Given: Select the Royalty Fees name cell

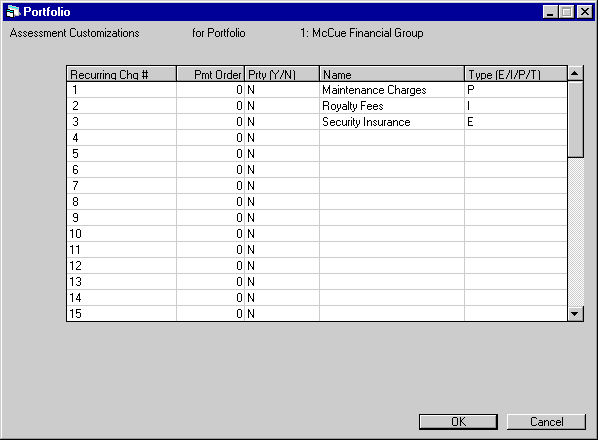Looking at the screenshot, I should coord(392,106).
